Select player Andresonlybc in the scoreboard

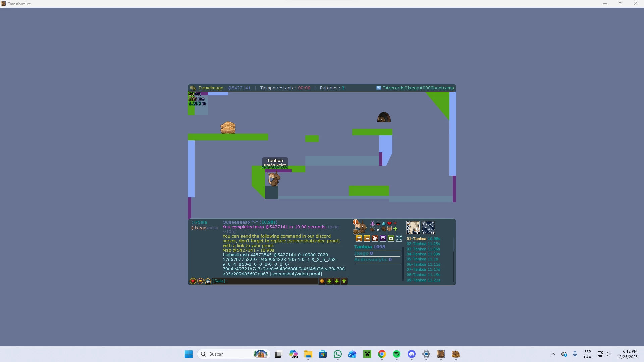(x=373, y=260)
